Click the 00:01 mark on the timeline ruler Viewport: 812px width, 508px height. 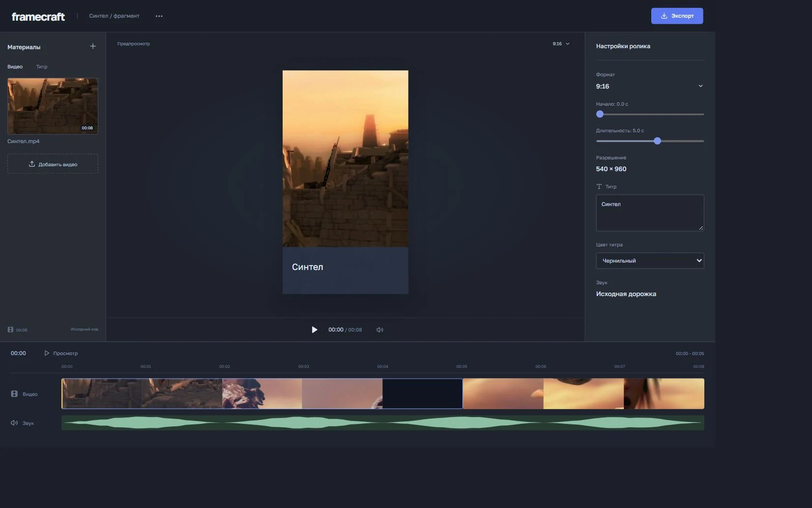point(145,366)
